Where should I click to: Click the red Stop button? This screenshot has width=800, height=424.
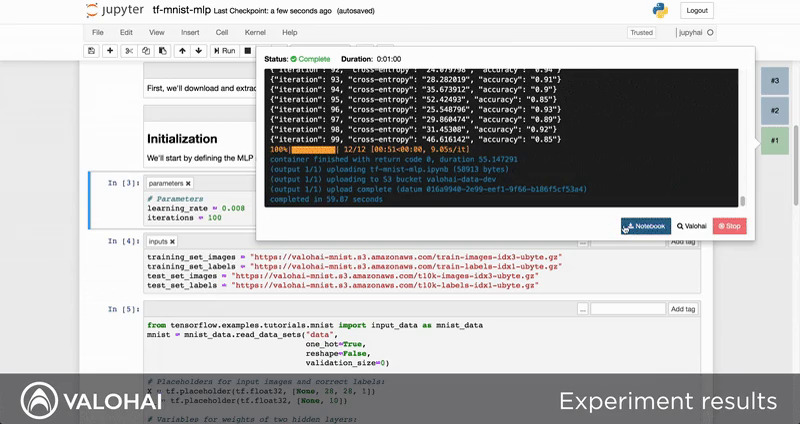pyautogui.click(x=729, y=226)
